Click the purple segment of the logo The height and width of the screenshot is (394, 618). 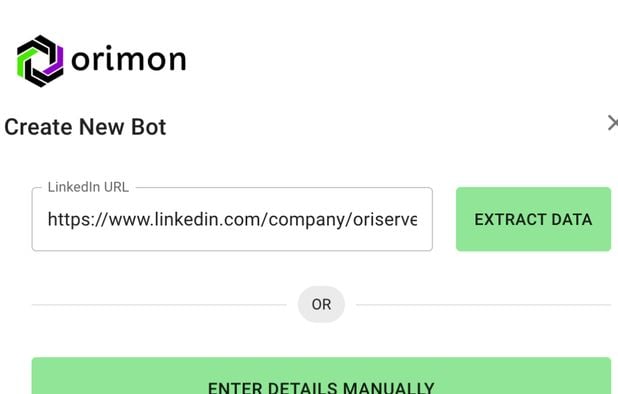click(x=56, y=62)
